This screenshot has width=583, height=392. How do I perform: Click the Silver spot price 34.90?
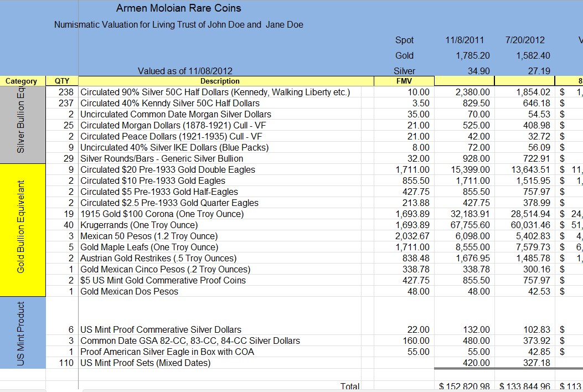[477, 71]
